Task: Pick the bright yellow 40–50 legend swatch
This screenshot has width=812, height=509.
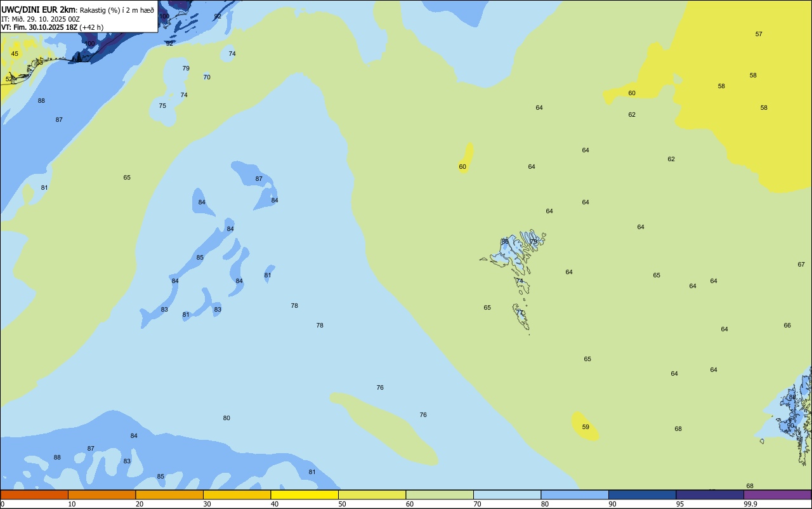Action: coord(304,494)
